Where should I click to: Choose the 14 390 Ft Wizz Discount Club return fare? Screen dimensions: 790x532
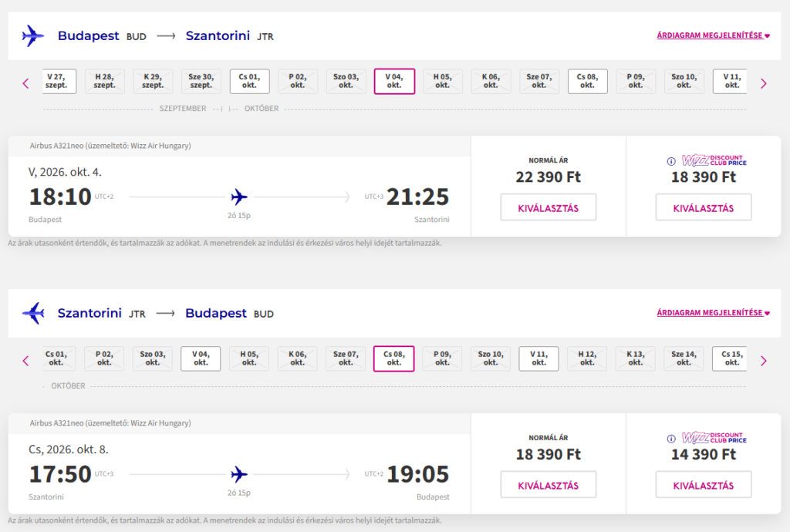tap(703, 485)
